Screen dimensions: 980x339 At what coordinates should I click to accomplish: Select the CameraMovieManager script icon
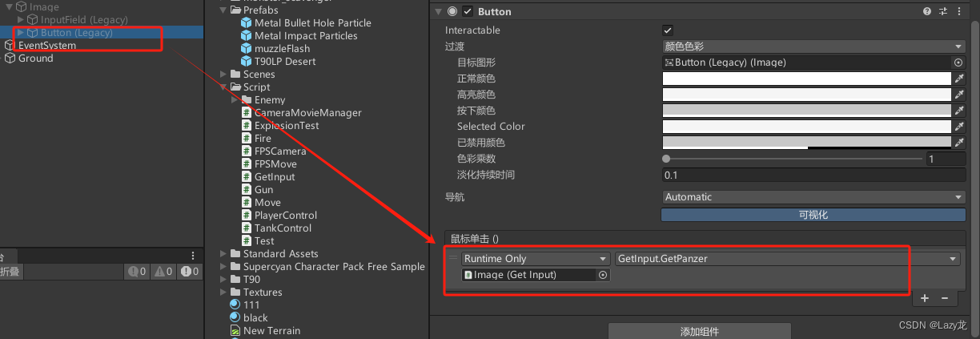(x=247, y=113)
